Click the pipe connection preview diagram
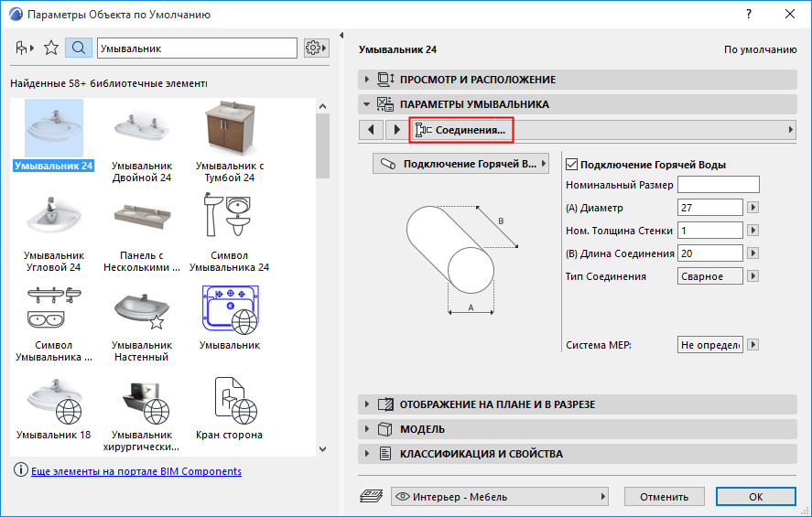Screen dimensions: 812x517 (x=462, y=259)
